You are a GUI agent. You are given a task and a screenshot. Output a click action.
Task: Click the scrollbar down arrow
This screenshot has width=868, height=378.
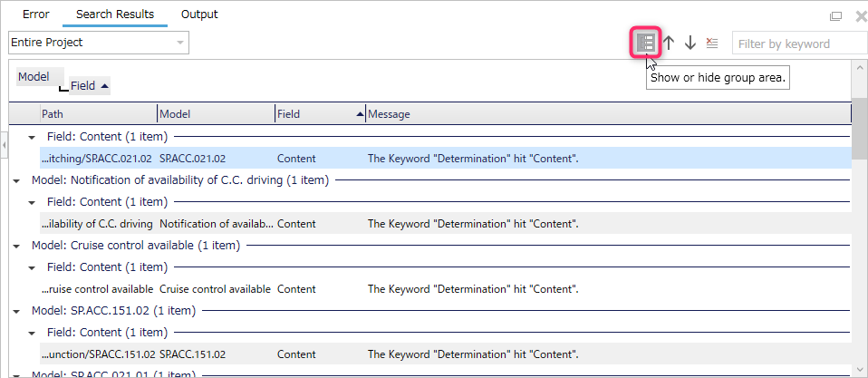[x=860, y=370]
